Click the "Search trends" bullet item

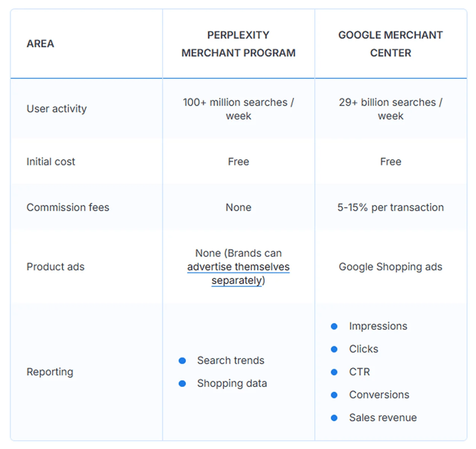(x=231, y=360)
